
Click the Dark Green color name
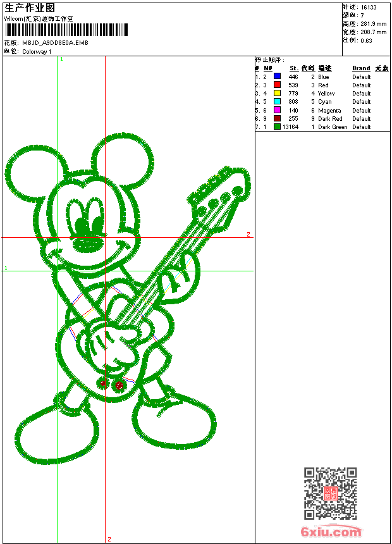pos(333,127)
